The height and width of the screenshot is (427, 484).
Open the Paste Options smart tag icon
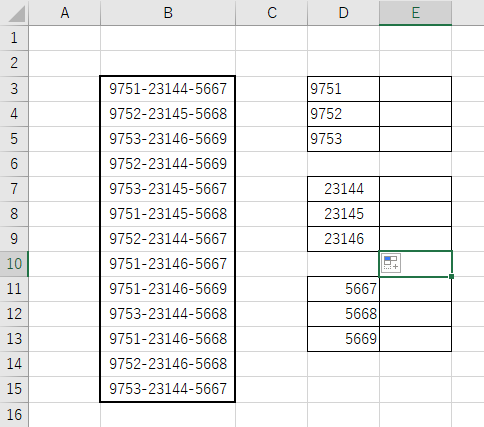[x=391, y=263]
